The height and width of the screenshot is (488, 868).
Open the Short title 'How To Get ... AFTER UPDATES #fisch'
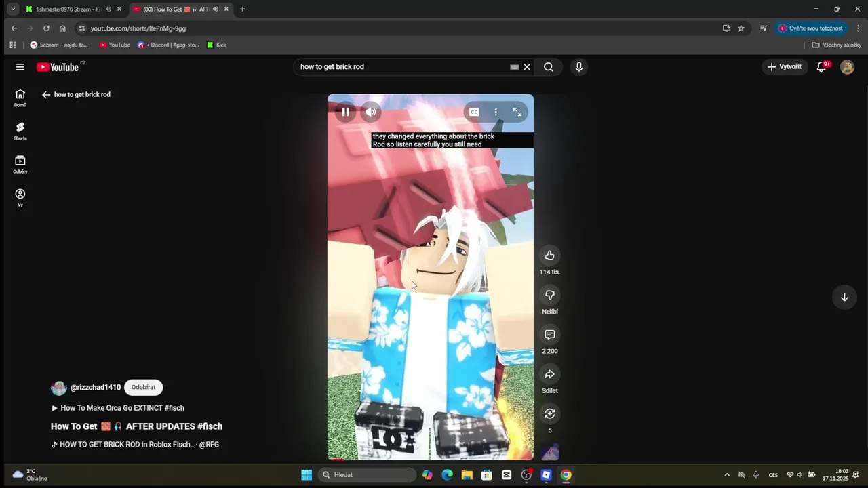pyautogui.click(x=136, y=426)
